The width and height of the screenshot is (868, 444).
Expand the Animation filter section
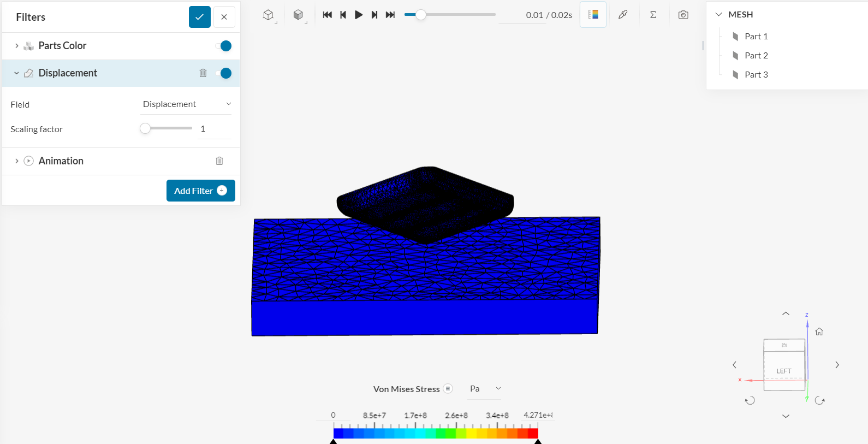[17, 161]
